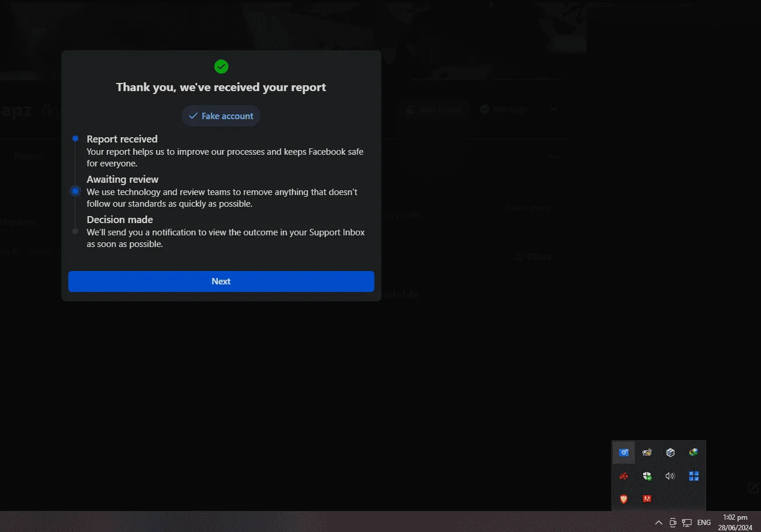This screenshot has height=532, width=761.
Task: Open the speaker volume tray icon
Action: (670, 476)
